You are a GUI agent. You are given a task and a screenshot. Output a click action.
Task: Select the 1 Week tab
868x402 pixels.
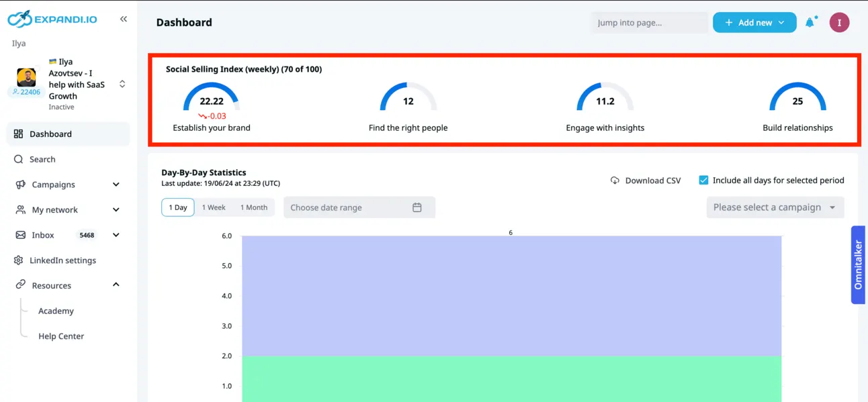point(214,207)
